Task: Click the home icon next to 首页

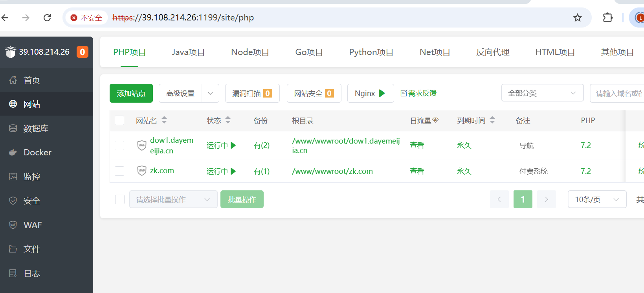Action: pos(13,80)
